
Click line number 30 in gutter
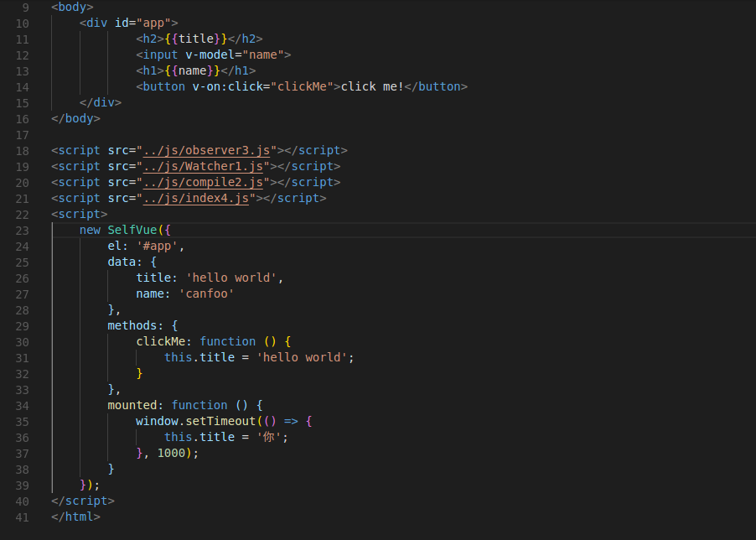(22, 342)
